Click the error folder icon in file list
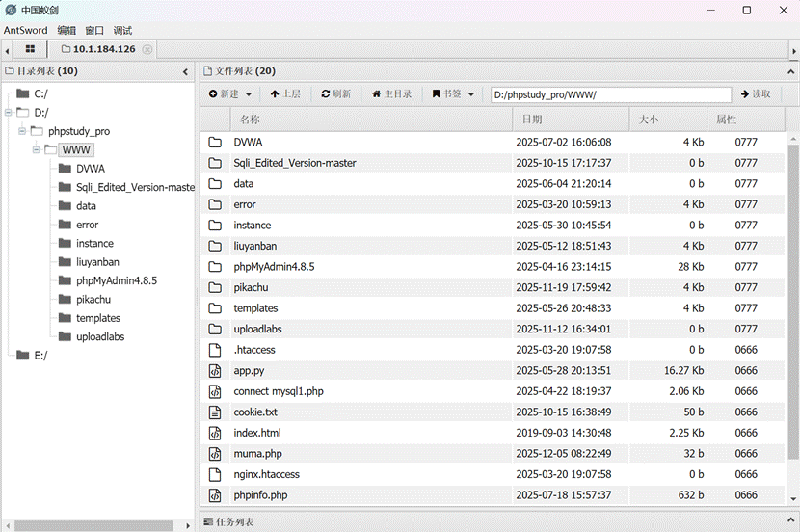 click(215, 204)
